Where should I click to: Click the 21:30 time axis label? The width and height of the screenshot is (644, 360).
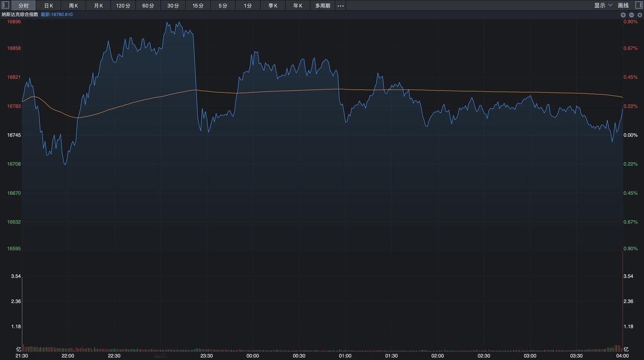pos(22,356)
